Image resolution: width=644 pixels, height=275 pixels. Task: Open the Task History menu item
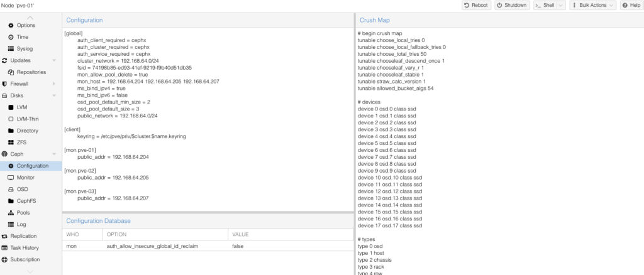[25, 248]
